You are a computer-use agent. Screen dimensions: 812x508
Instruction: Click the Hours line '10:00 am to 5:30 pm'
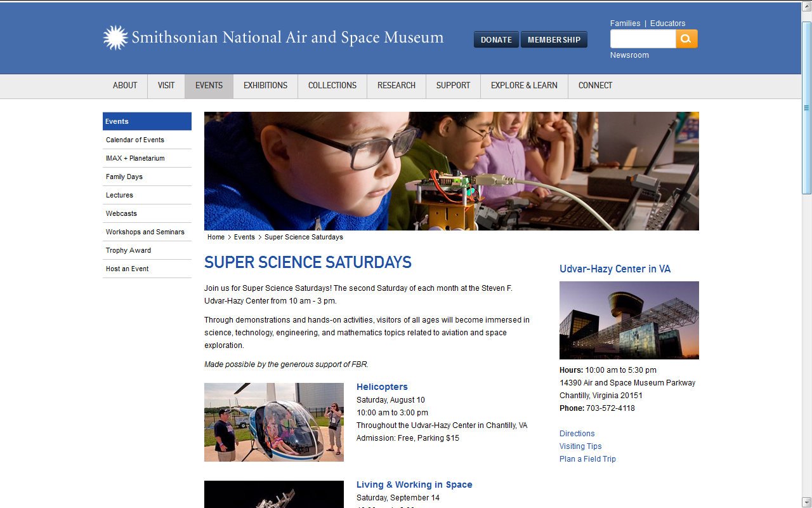pos(620,370)
